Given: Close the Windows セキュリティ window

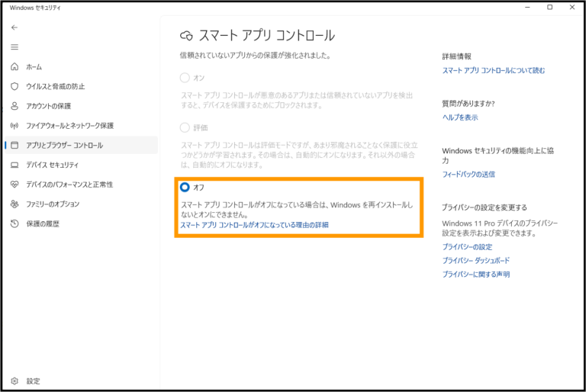Looking at the screenshot, I should click(572, 7).
